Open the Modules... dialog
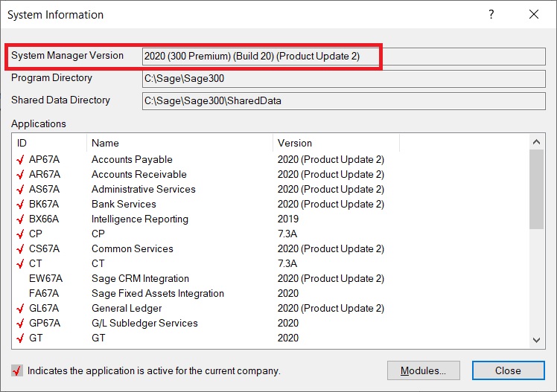 424,370
